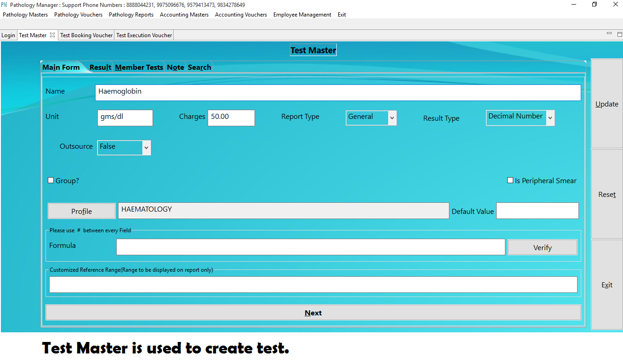Viewport: 623px width, 364px height.
Task: Click the Update button
Action: point(607,104)
